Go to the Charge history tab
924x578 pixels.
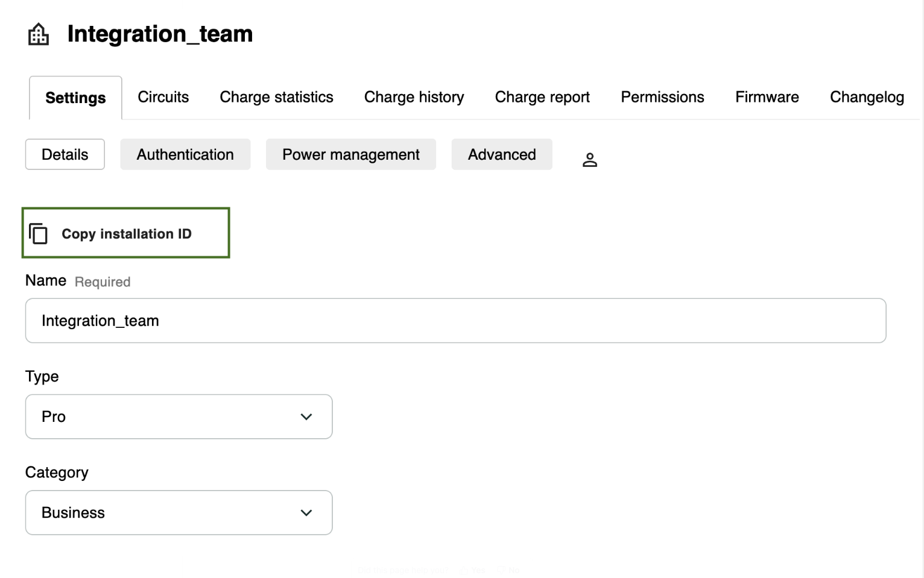tap(414, 97)
